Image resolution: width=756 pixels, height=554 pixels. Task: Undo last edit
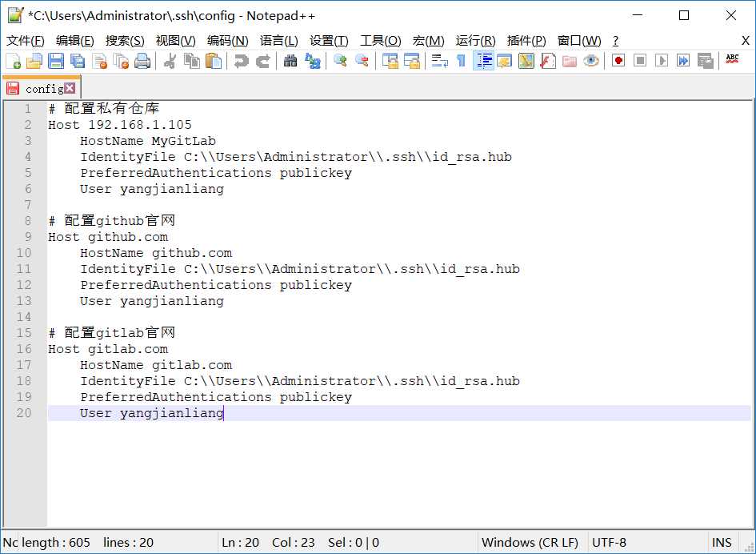(x=241, y=62)
